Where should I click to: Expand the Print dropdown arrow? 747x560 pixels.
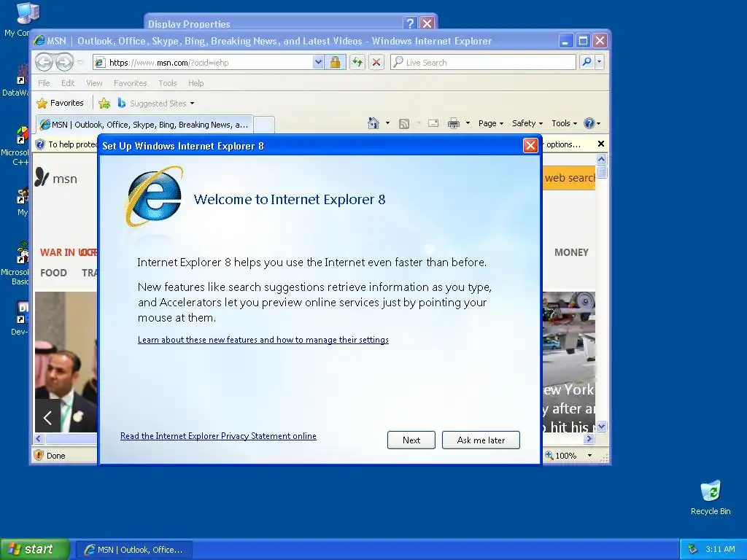pos(468,123)
